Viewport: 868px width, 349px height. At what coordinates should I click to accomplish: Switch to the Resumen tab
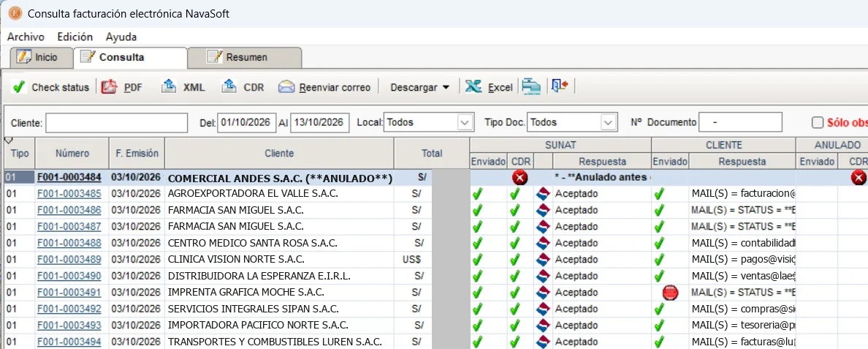click(x=245, y=57)
